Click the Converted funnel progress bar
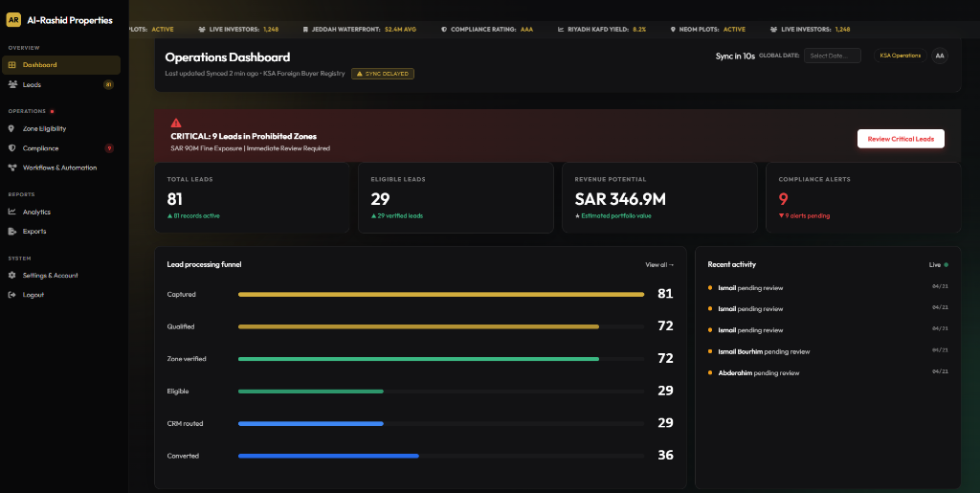The height and width of the screenshot is (493, 980). coord(441,456)
